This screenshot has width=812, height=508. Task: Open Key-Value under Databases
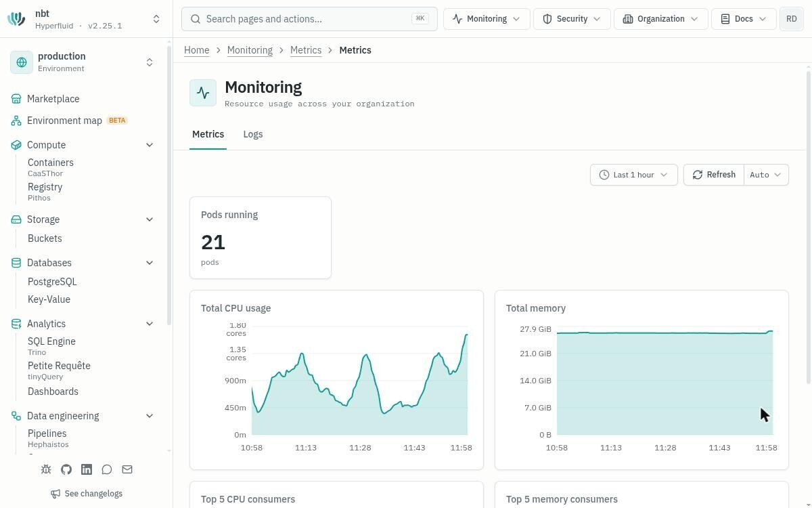click(49, 299)
